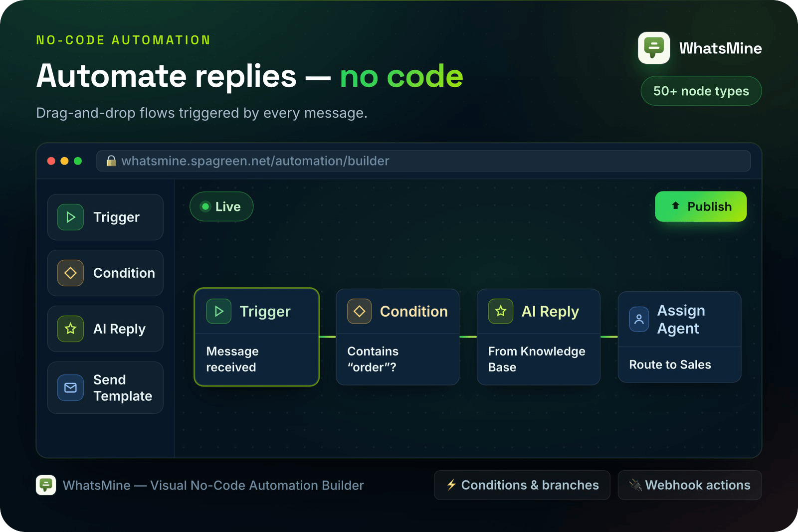Click the Trigger play icon in sidebar
This screenshot has width=798, height=532.
click(x=70, y=217)
